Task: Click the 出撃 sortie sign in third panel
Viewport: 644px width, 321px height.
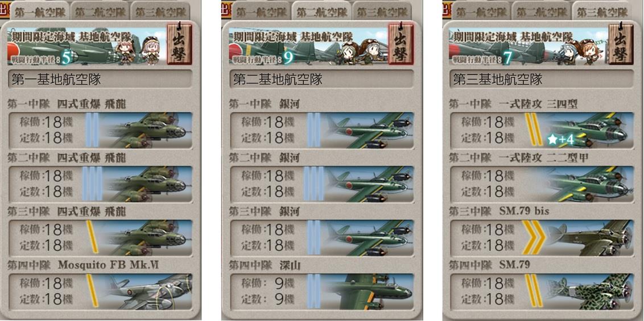Action: click(621, 44)
